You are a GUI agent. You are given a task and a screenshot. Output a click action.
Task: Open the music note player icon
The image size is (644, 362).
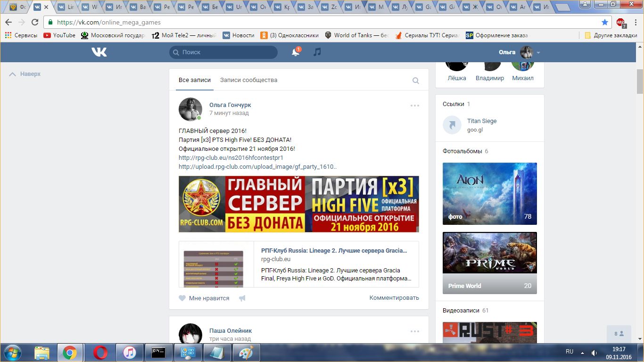pyautogui.click(x=317, y=52)
